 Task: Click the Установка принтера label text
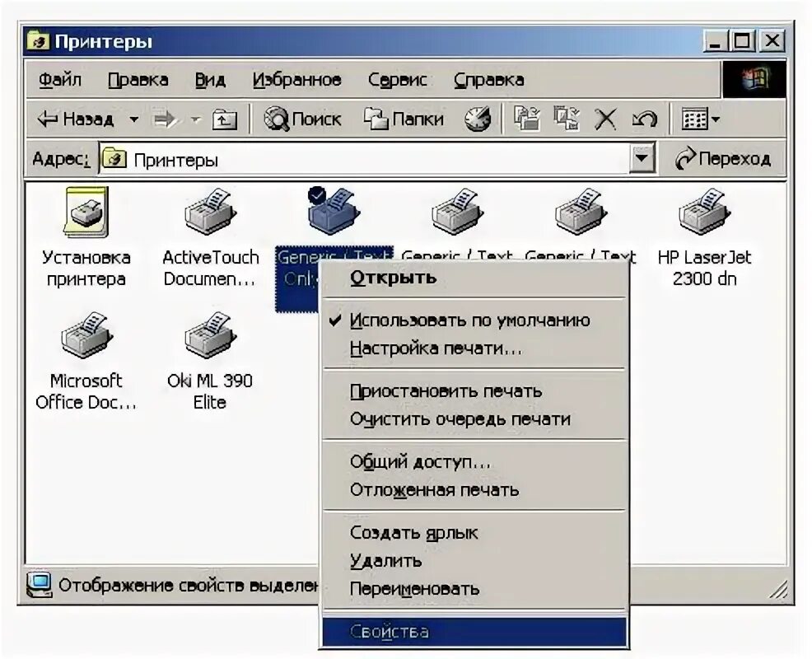tap(86, 269)
